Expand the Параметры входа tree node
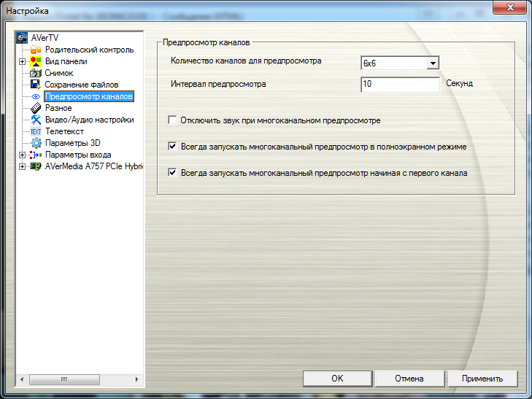The height and width of the screenshot is (399, 532). coord(23,155)
